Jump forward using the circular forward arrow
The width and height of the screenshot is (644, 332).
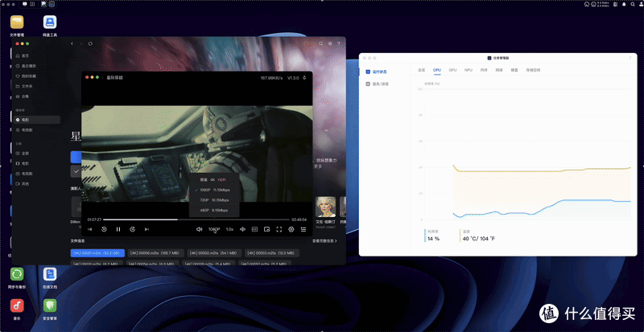tap(133, 229)
